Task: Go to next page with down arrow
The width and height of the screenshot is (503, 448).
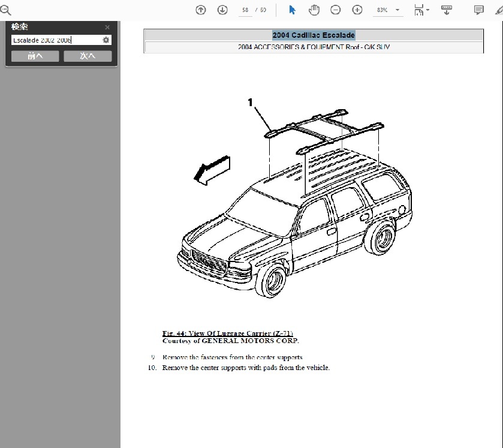Action: [x=222, y=10]
